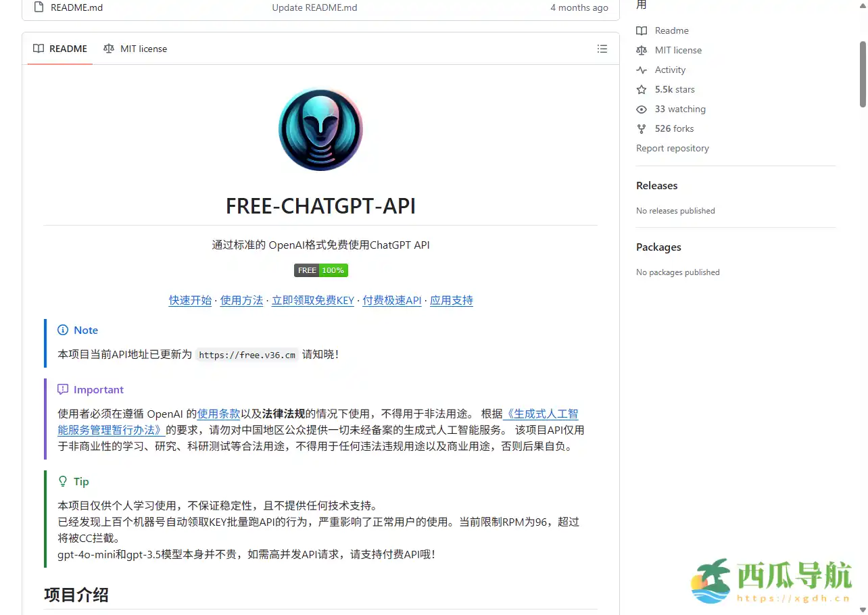Follow the 立即领取免费KEY link

point(312,300)
